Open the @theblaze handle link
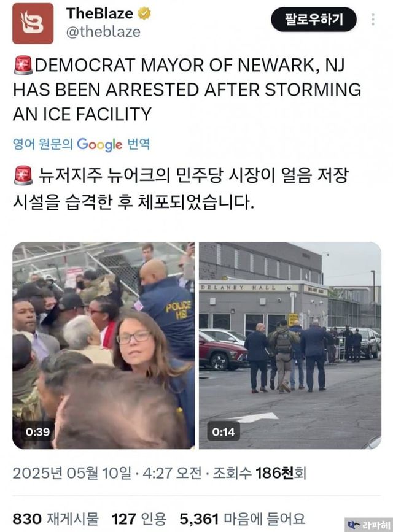This screenshot has height=532, width=393. pyautogui.click(x=103, y=32)
